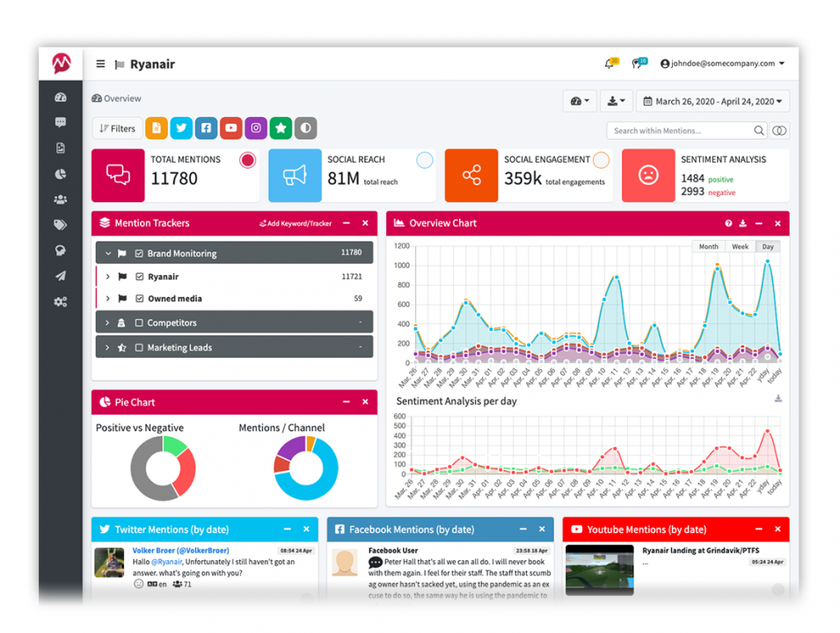Viewport: 840px width, 633px height.
Task: Open the Filters button
Action: 117,128
